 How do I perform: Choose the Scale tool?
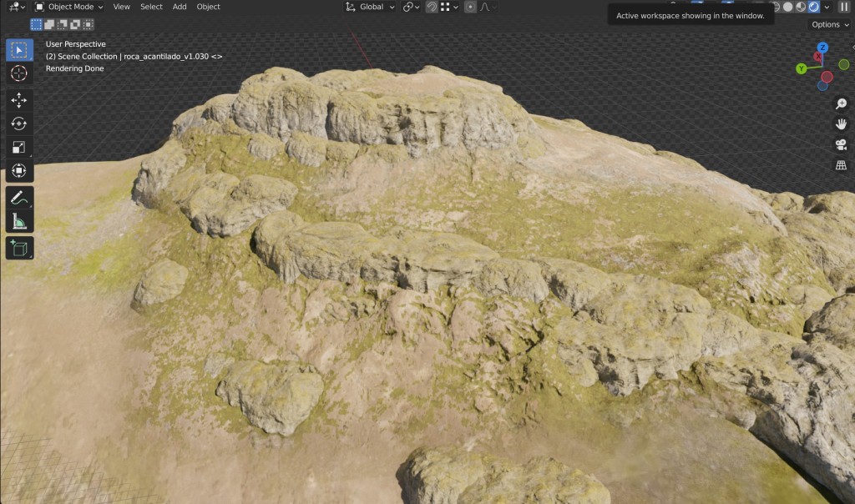19,148
